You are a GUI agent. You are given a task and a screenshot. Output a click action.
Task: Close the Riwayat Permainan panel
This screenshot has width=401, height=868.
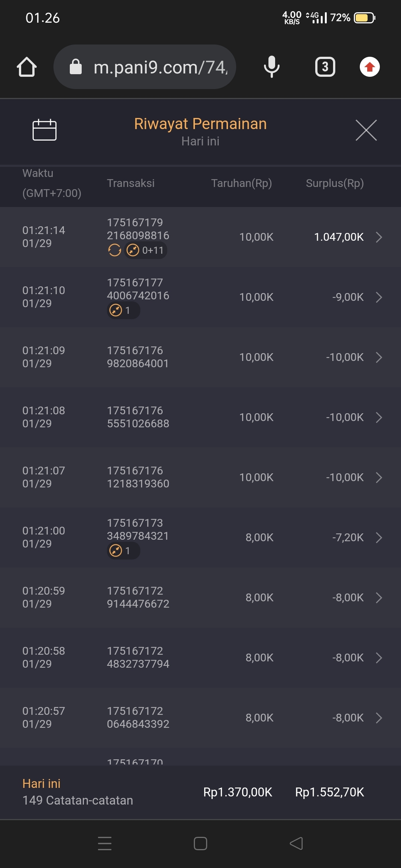click(x=366, y=130)
